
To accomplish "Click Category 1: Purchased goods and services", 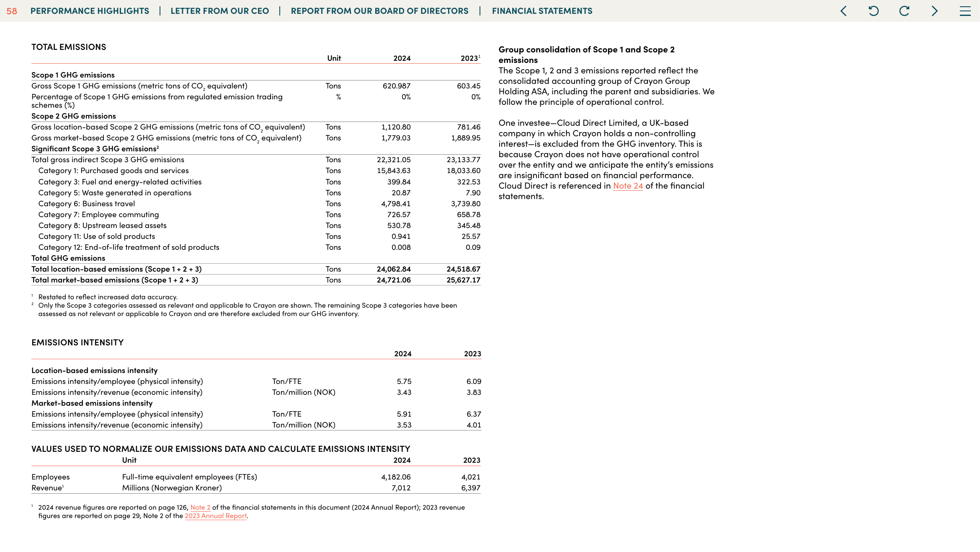I will [113, 171].
